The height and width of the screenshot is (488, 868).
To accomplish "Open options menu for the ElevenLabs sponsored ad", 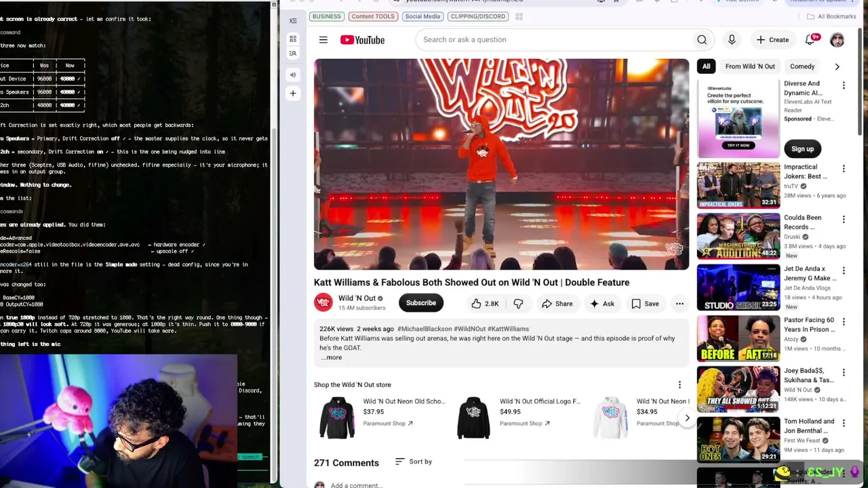I will tap(844, 85).
